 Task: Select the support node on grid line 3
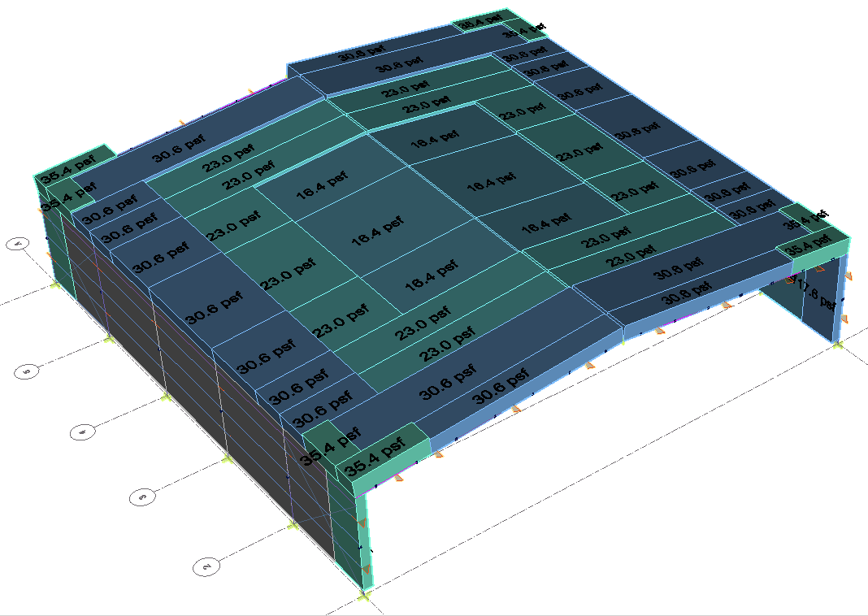pyautogui.click(x=227, y=460)
